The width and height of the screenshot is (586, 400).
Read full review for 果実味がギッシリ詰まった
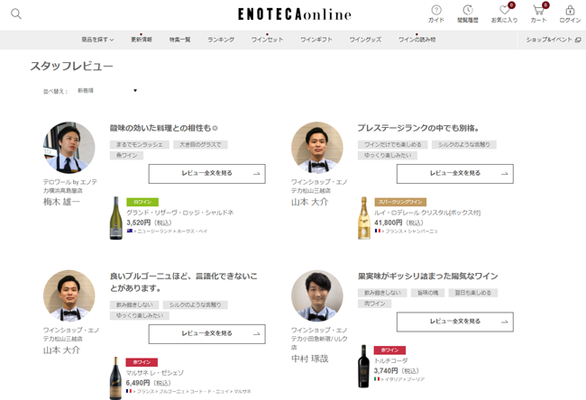(455, 321)
